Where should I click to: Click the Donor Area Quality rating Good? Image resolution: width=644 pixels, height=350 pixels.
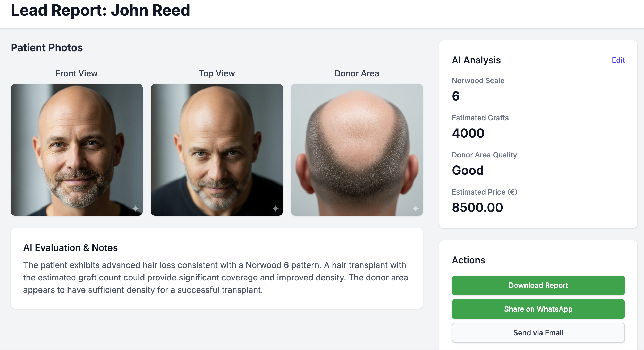click(x=468, y=170)
